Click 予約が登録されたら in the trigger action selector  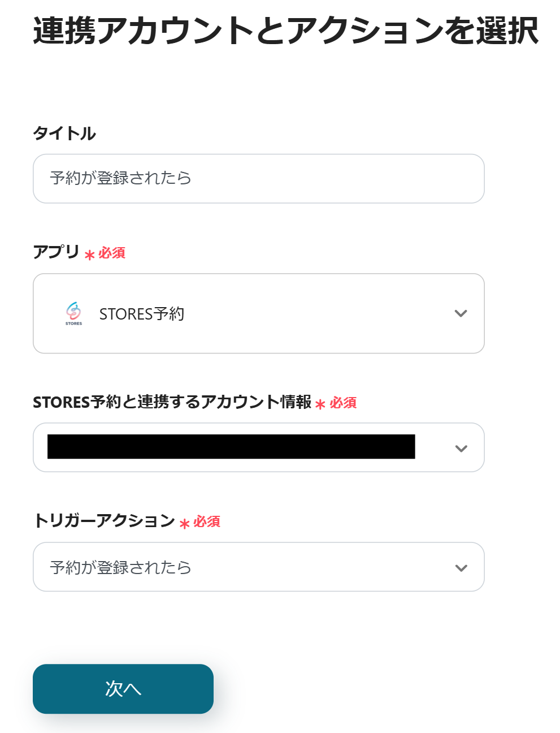(x=120, y=567)
